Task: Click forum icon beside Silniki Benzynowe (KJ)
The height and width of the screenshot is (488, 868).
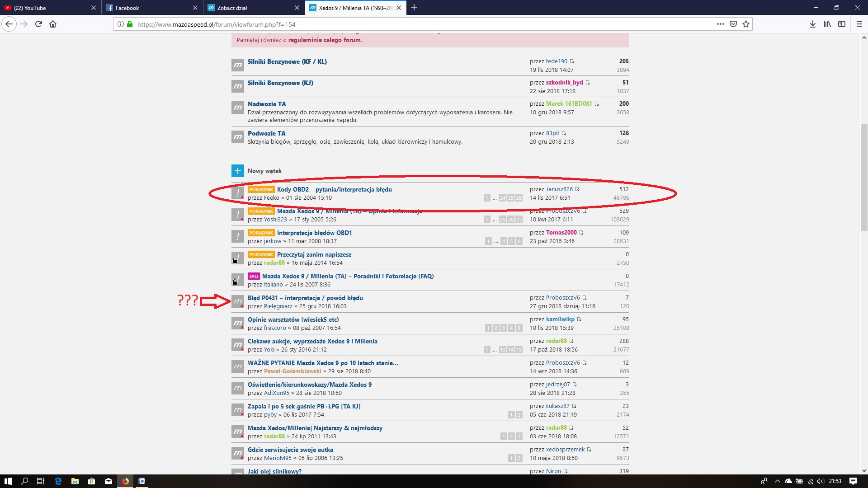Action: pyautogui.click(x=237, y=86)
